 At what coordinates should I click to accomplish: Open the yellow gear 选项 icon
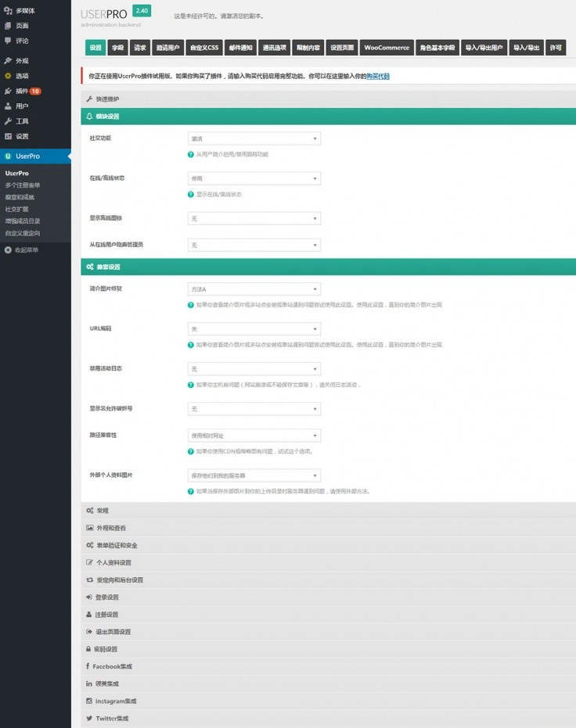point(8,76)
